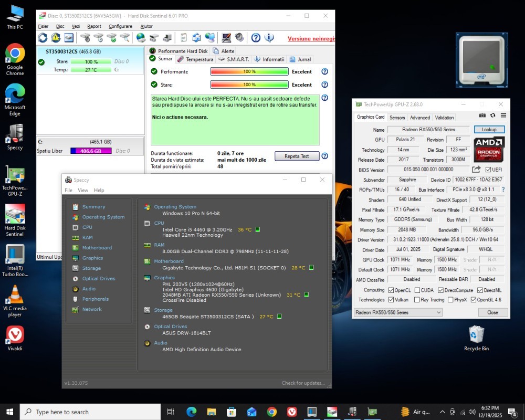Image resolution: width=525 pixels, height=420 pixels.
Task: Click the BIOS export share icon
Action: tap(476, 170)
